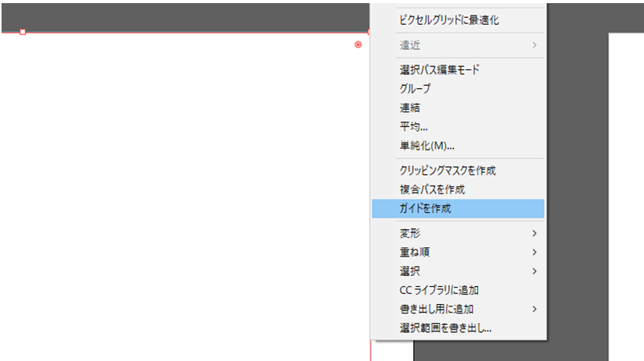
Task: Click the corner anchor handle of selected rectangle
Action: 23,32
